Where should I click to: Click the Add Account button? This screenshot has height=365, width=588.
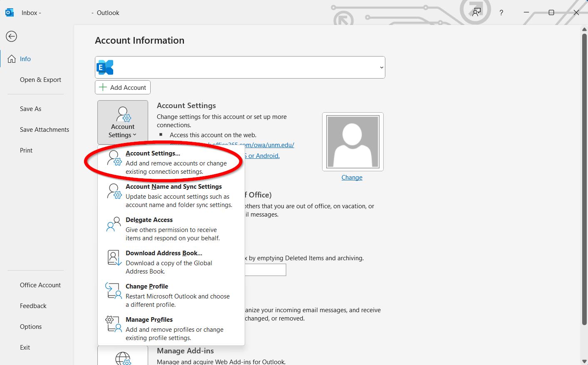[x=123, y=87]
